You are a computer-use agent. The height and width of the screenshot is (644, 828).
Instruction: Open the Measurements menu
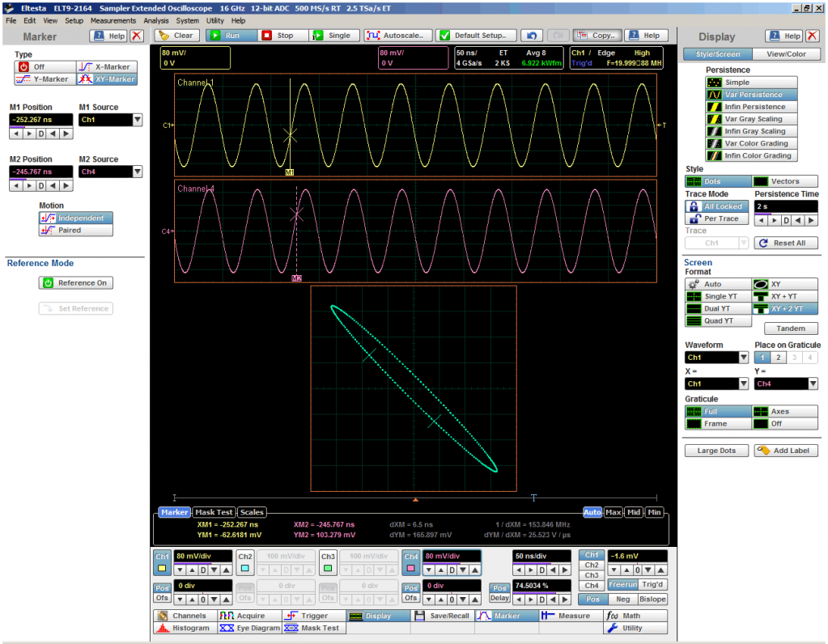pyautogui.click(x=113, y=20)
